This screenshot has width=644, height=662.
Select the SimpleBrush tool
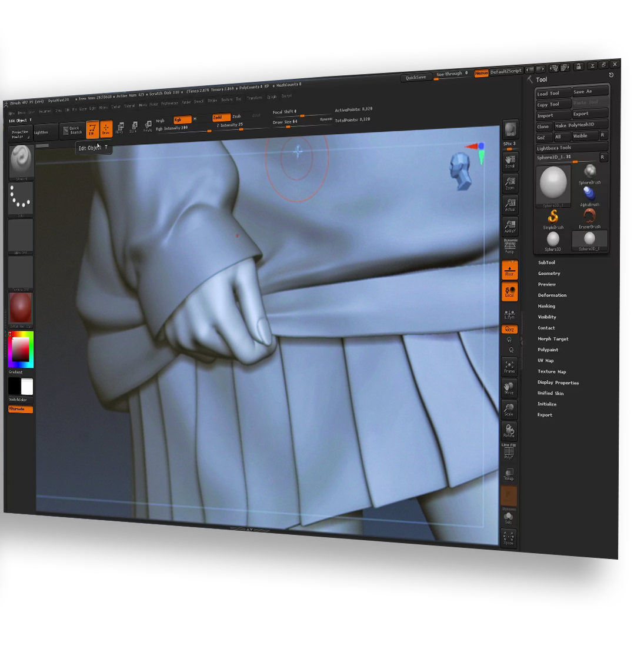click(553, 219)
